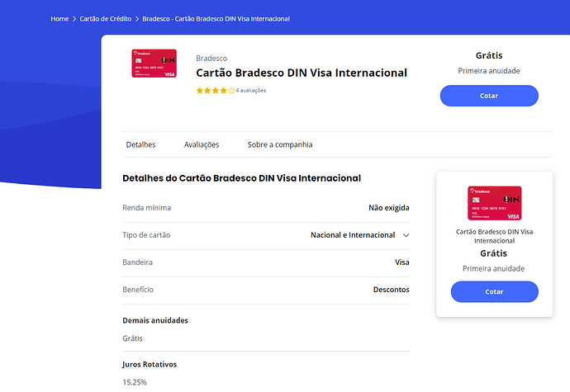
Task: Click breadcrumb chevron after Cartão de Crédito
Action: [x=137, y=19]
